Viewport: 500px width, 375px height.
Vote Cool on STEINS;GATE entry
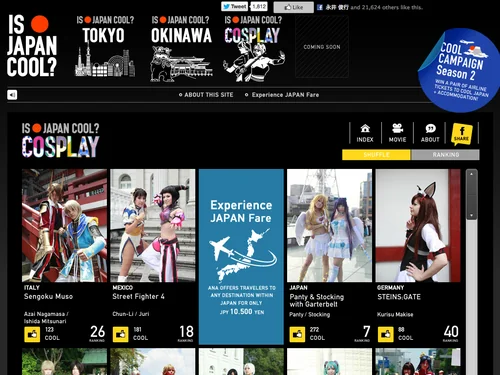[x=386, y=335]
